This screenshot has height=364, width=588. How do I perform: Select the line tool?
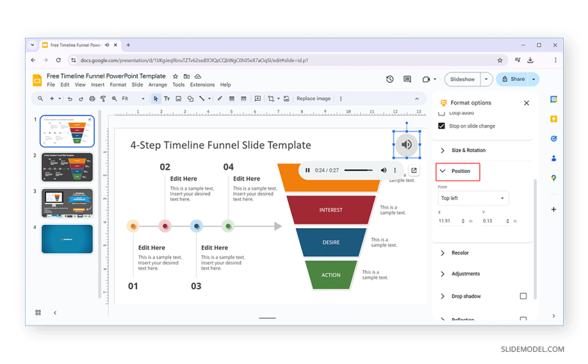tap(202, 99)
